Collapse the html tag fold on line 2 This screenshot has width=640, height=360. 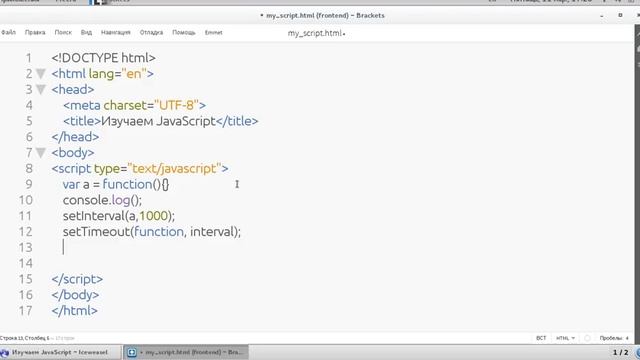[40, 74]
